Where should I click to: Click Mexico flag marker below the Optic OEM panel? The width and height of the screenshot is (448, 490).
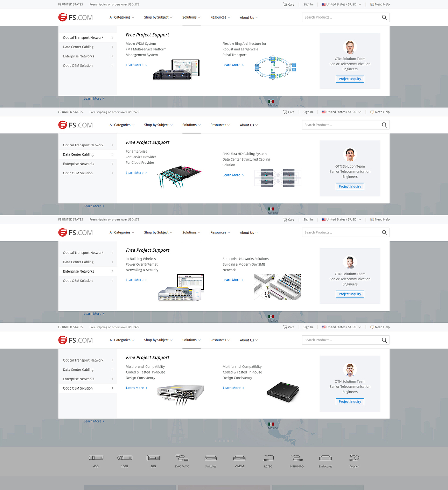271,424
